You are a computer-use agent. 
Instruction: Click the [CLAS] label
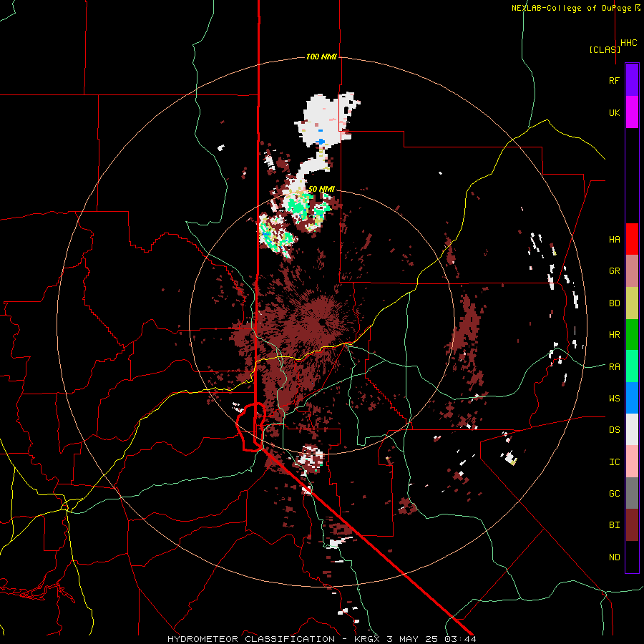[x=605, y=49]
